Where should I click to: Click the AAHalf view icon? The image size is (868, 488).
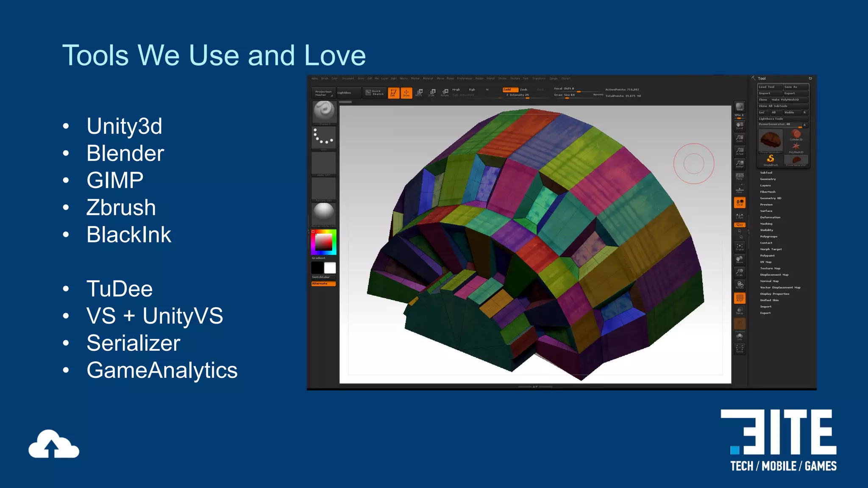tap(740, 164)
